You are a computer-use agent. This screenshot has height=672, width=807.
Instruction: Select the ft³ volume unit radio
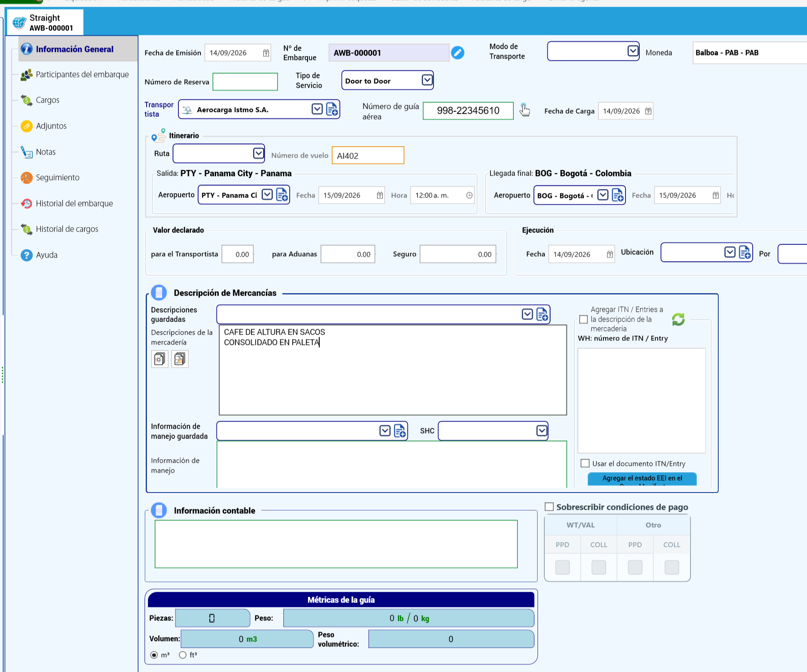pyautogui.click(x=182, y=655)
